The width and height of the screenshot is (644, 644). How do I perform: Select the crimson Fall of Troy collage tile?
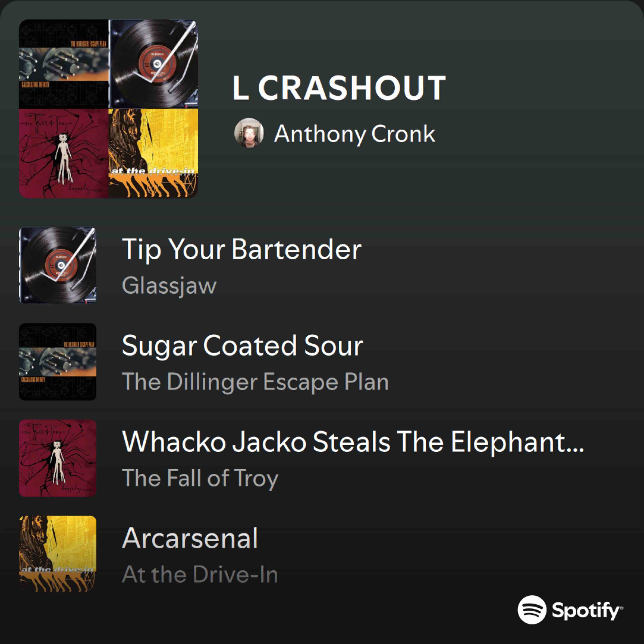click(x=64, y=154)
